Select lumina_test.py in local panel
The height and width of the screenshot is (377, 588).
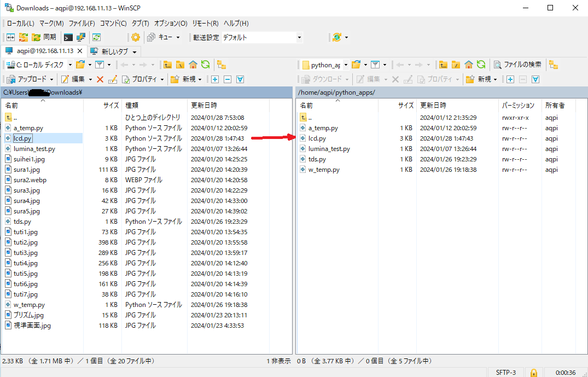click(34, 149)
